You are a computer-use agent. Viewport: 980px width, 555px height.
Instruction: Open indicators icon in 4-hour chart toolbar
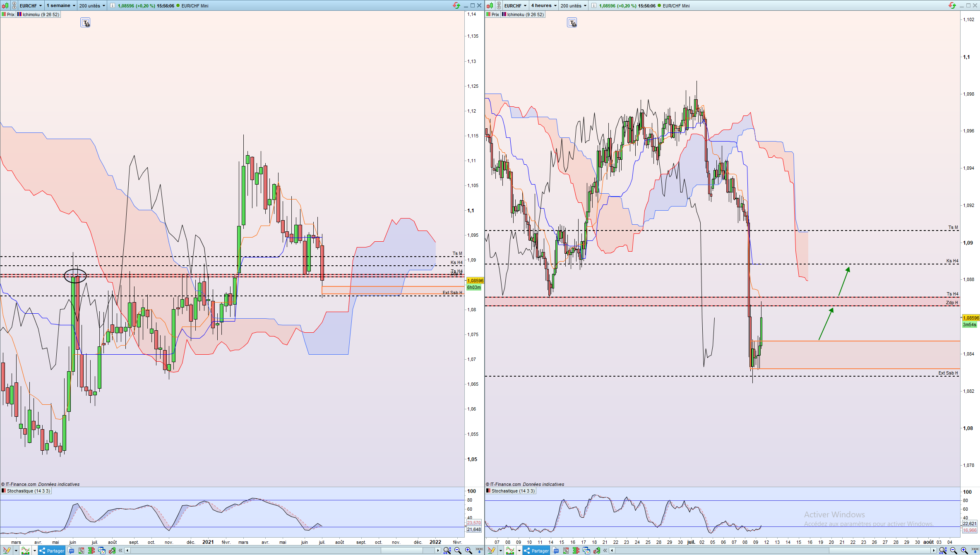[510, 550]
